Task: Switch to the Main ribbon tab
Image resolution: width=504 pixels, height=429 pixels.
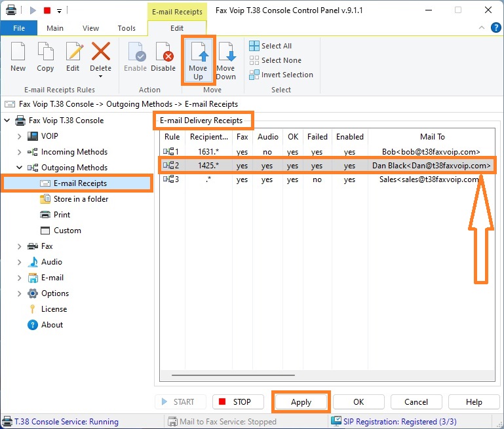Action: pos(55,28)
